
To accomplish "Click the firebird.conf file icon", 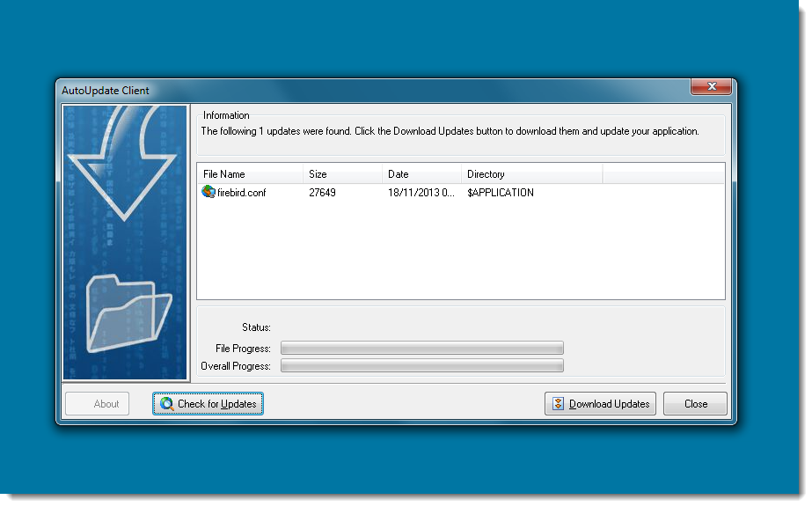I will click(208, 192).
